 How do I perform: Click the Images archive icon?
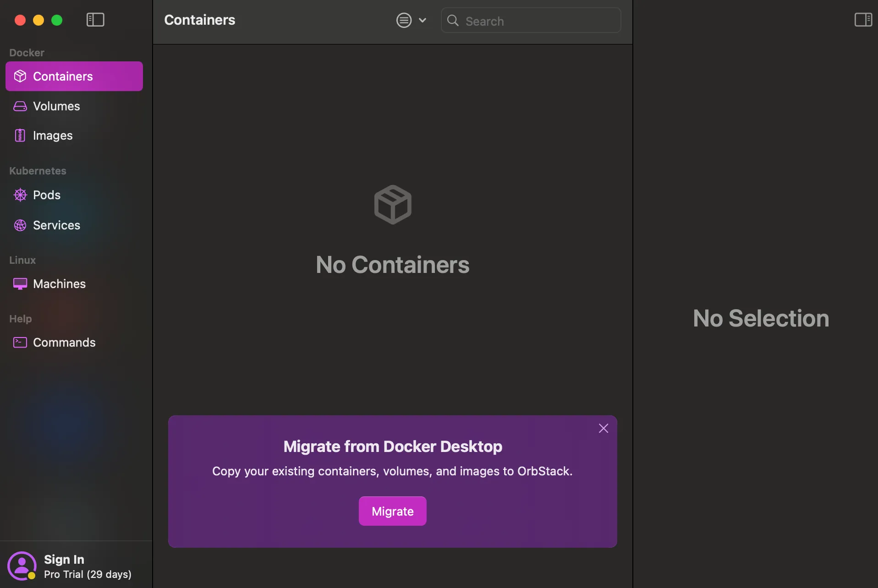tap(20, 136)
